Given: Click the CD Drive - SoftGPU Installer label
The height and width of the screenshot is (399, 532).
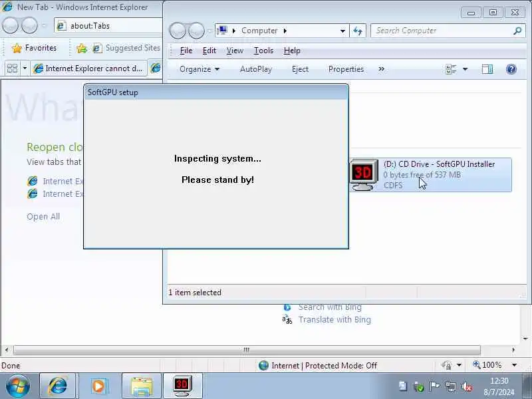Looking at the screenshot, I should [439, 164].
